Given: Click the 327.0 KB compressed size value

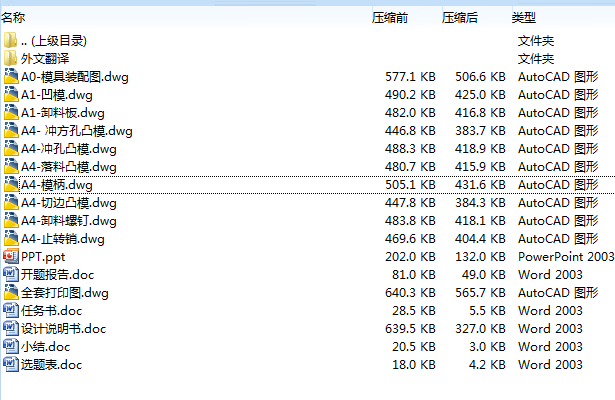Looking at the screenshot, I should click(480, 329).
